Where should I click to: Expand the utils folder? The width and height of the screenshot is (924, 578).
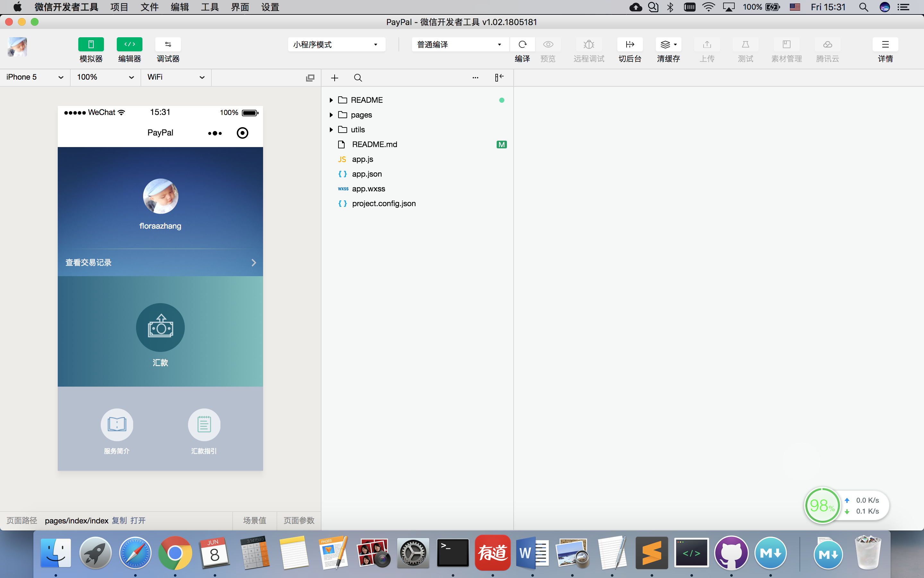331,130
